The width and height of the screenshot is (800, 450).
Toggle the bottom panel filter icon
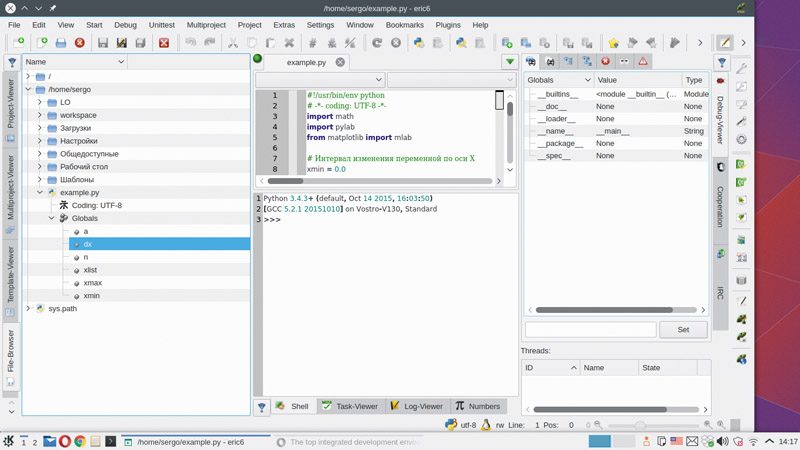click(x=261, y=407)
